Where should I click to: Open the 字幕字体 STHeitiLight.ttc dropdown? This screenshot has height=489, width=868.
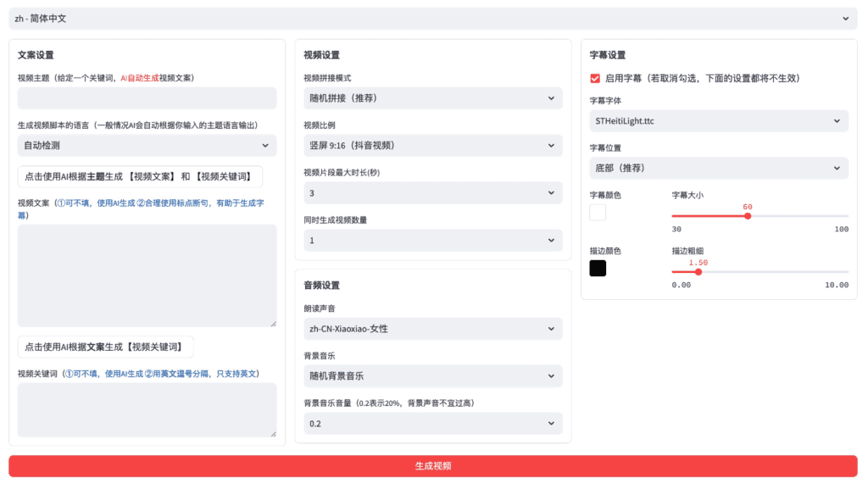(x=718, y=121)
